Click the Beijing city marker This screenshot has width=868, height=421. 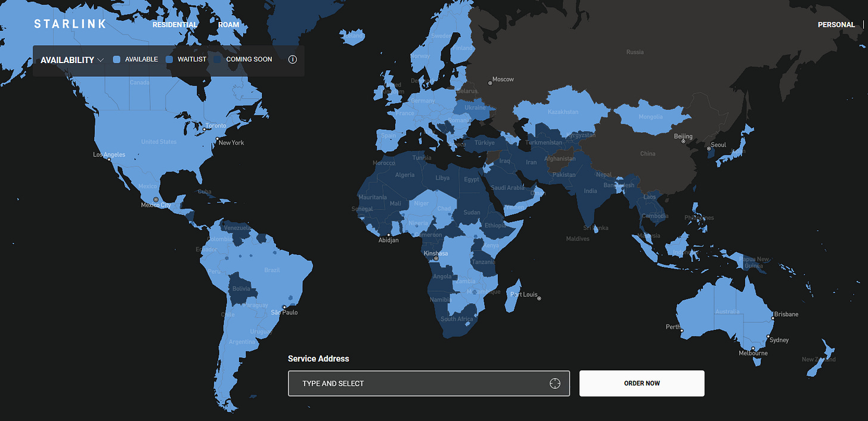tap(683, 142)
